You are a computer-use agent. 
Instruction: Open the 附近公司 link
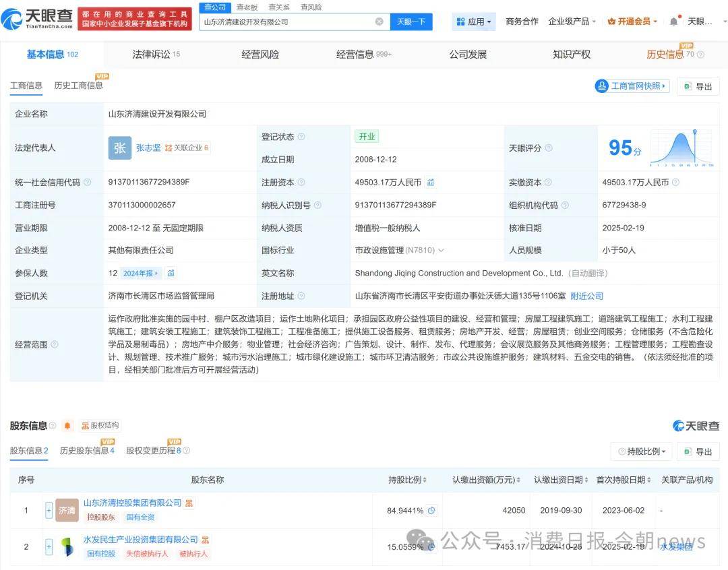pyautogui.click(x=586, y=296)
